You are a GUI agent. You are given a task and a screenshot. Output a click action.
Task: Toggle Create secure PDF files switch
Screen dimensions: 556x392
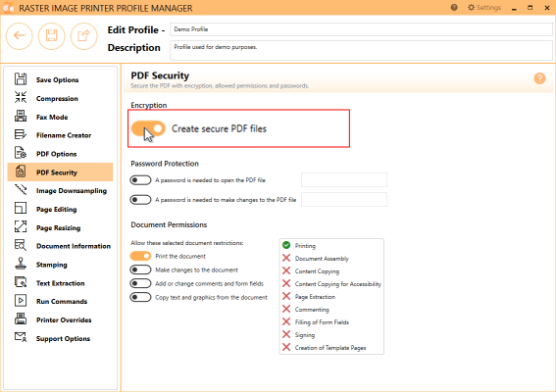tap(148, 128)
